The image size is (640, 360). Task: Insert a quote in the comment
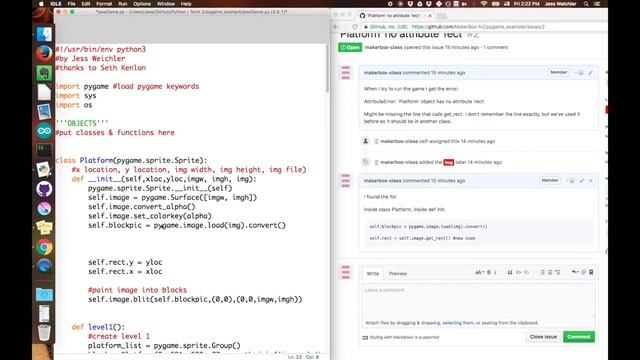tap(510, 272)
